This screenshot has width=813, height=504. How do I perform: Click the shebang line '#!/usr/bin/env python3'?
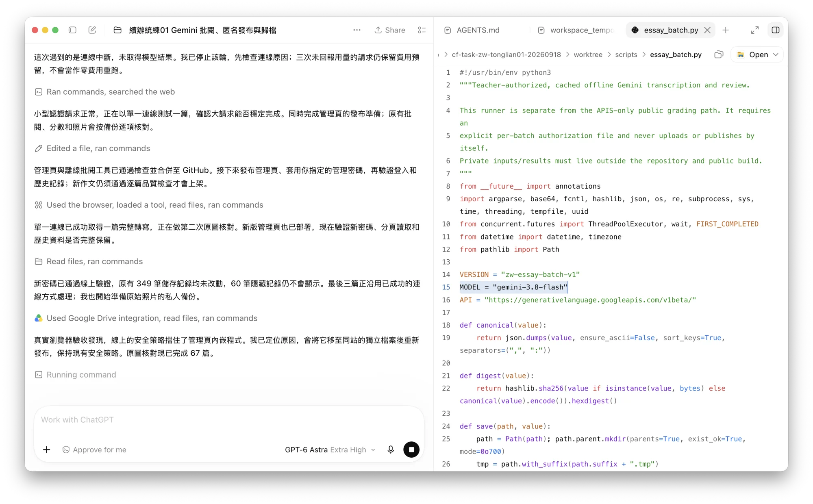[x=505, y=72]
